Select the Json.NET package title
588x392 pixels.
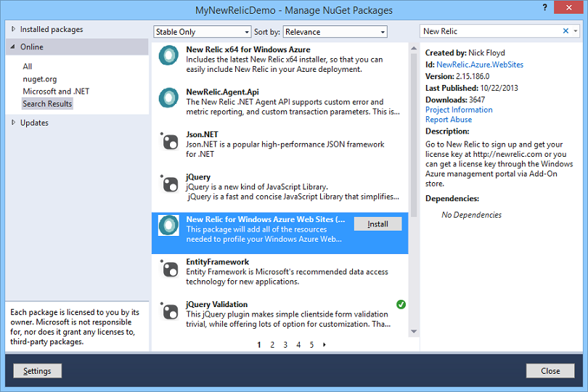202,134
